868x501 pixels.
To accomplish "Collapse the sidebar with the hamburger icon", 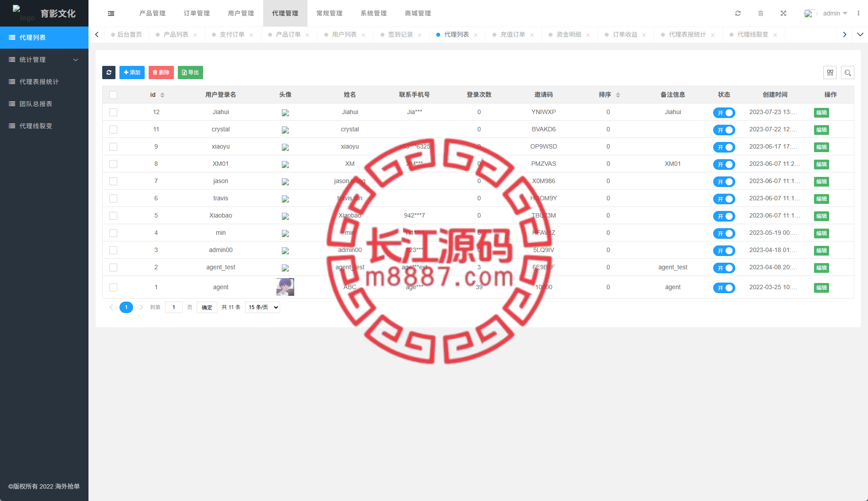I will (111, 13).
